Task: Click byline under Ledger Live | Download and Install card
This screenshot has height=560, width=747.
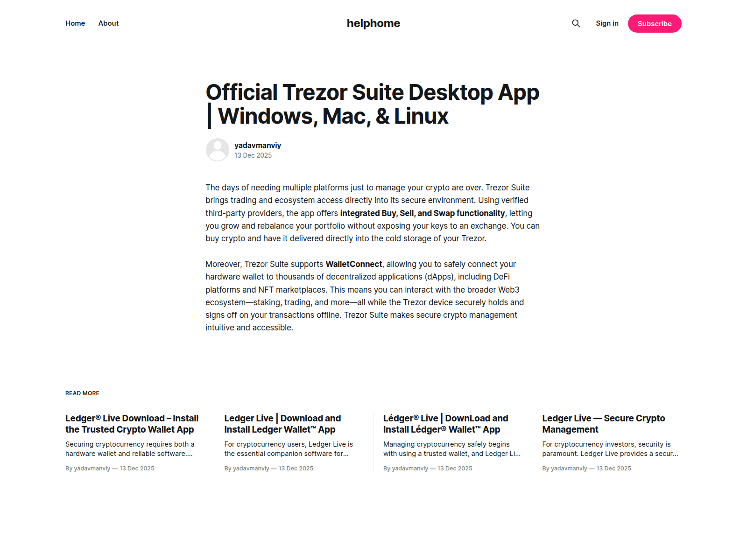Action: point(269,469)
